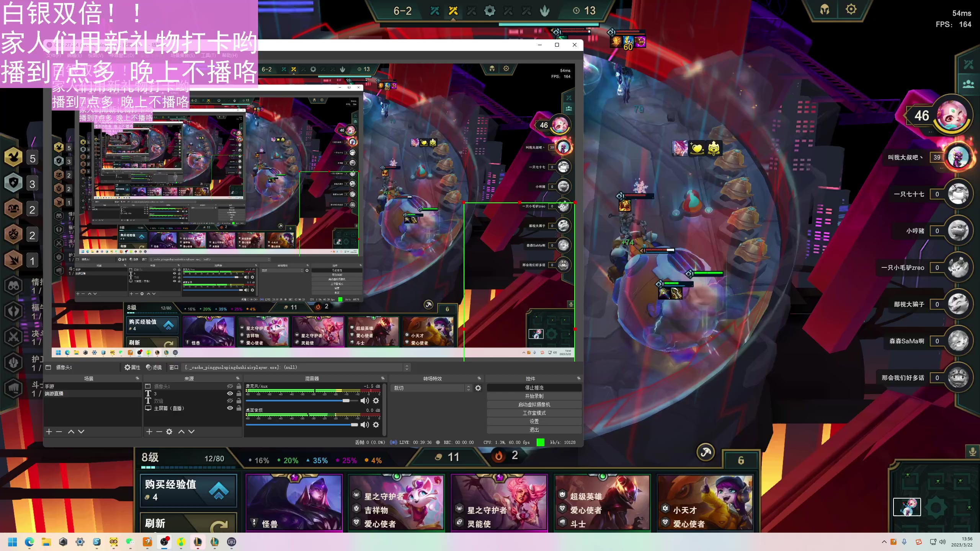
Task: Open OBS 设置 button
Action: [x=534, y=421]
